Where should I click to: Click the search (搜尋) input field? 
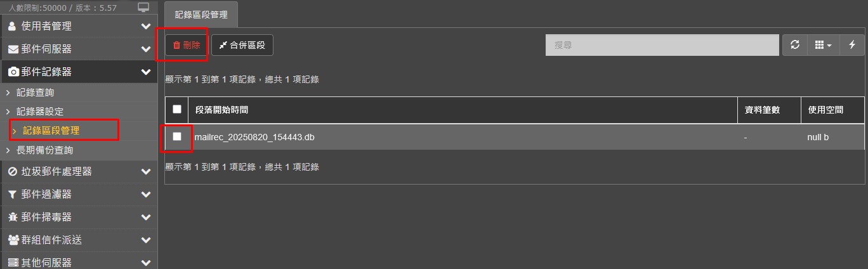662,45
